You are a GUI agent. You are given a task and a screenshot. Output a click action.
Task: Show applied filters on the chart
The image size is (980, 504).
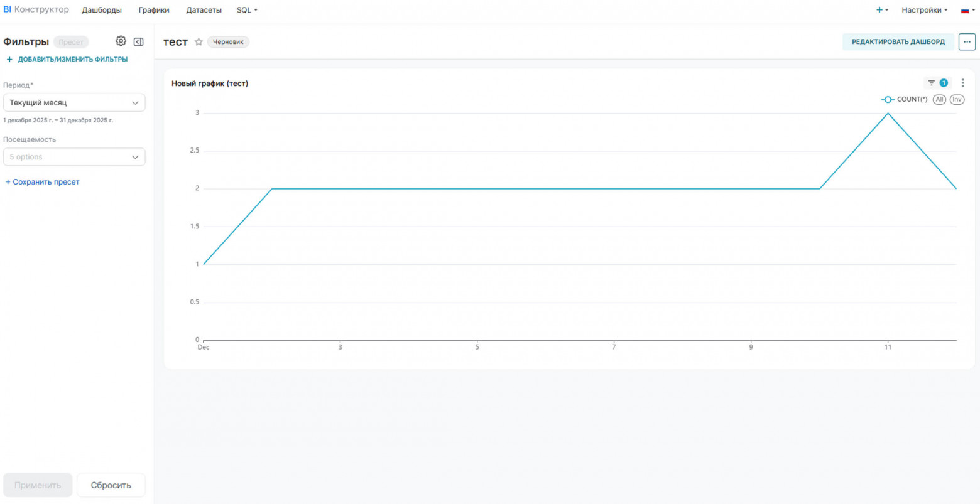[937, 83]
